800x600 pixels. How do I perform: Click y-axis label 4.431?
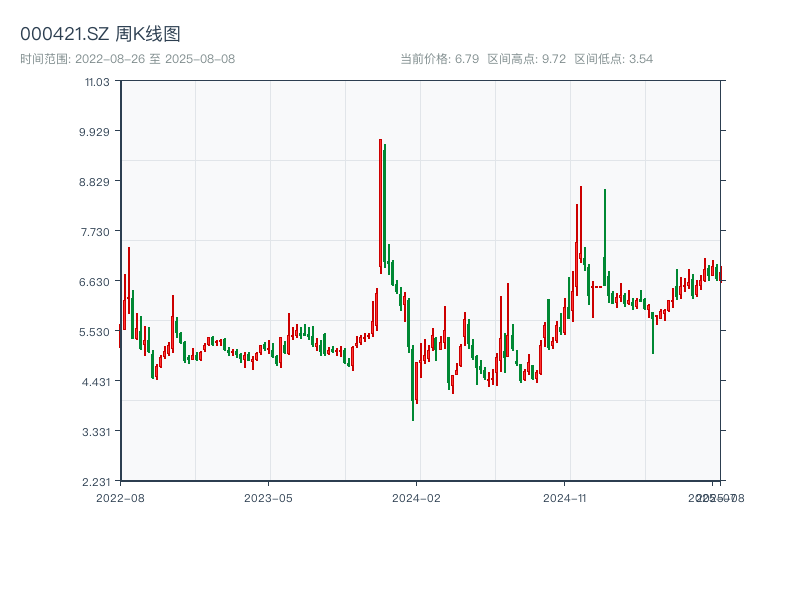[95, 382]
